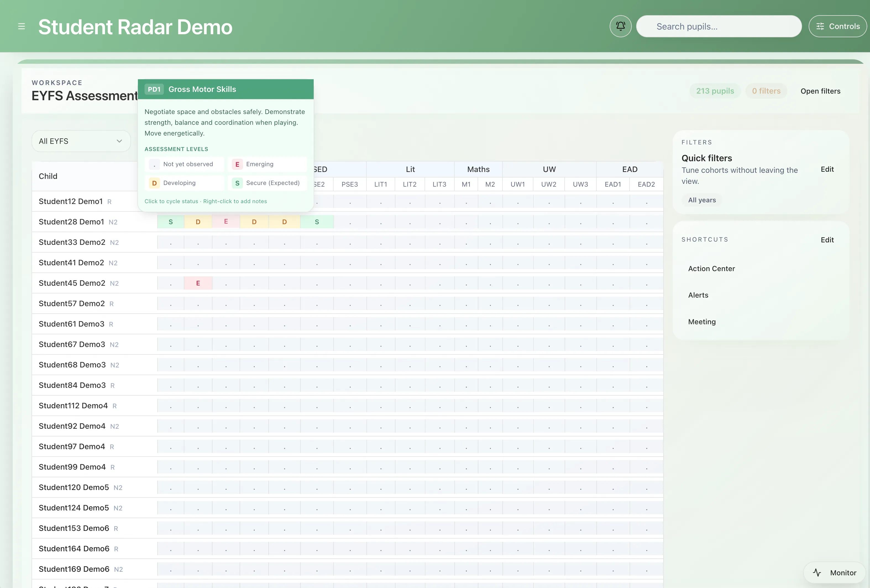
Task: Click the Monitor activity pulse icon
Action: (x=817, y=572)
